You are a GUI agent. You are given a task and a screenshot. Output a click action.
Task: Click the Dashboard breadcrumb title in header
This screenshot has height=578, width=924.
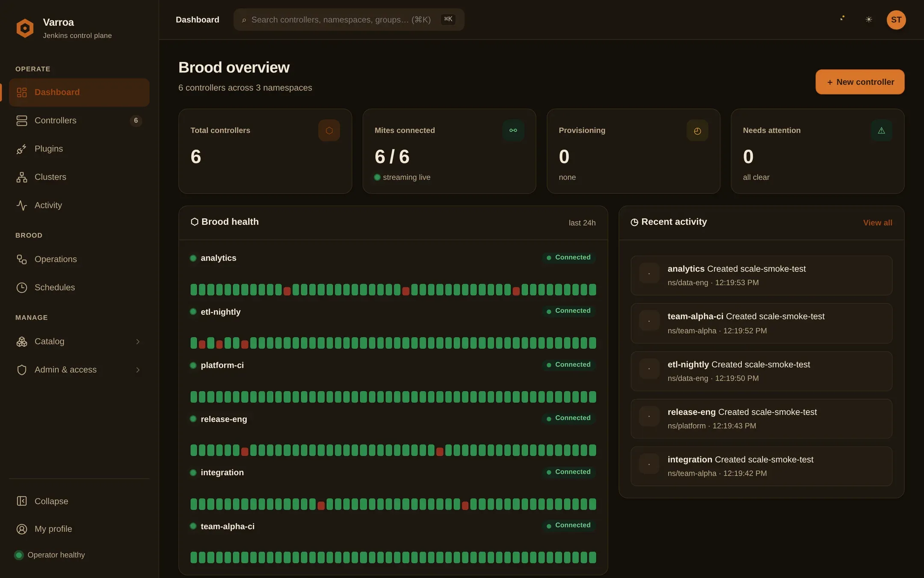click(x=198, y=20)
